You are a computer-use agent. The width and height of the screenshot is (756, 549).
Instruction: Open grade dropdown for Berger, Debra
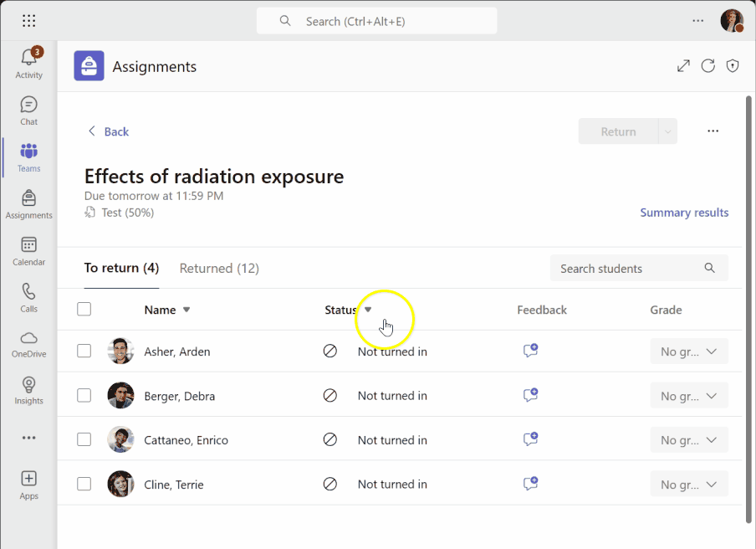click(x=689, y=396)
